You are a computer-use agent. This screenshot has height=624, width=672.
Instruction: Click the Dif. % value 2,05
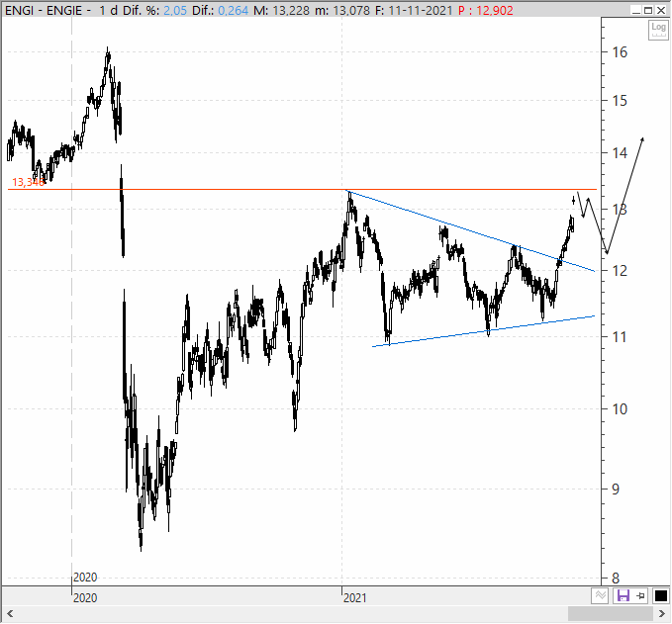coord(175,10)
